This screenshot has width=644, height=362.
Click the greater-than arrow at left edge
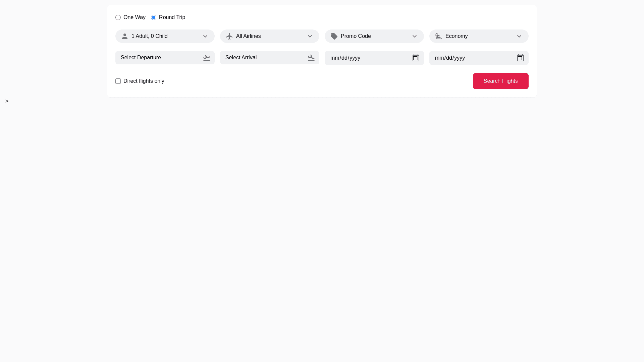click(x=7, y=101)
